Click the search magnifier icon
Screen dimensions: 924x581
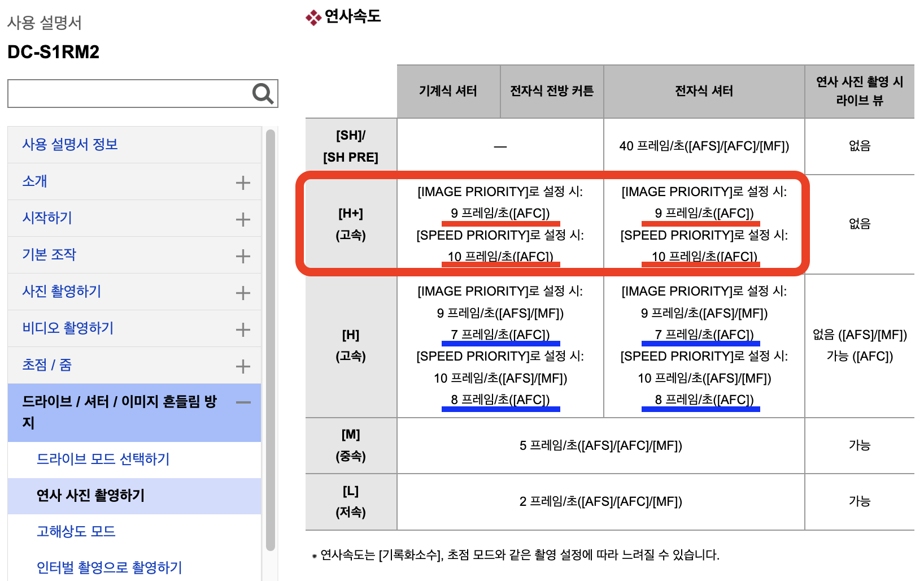click(x=263, y=94)
